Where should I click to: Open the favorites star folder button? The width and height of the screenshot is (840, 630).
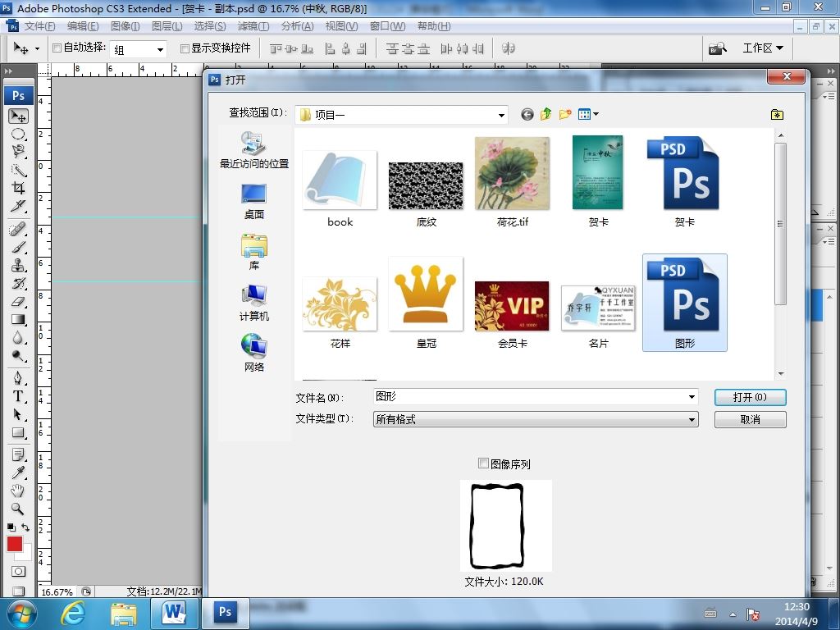pyautogui.click(x=777, y=114)
